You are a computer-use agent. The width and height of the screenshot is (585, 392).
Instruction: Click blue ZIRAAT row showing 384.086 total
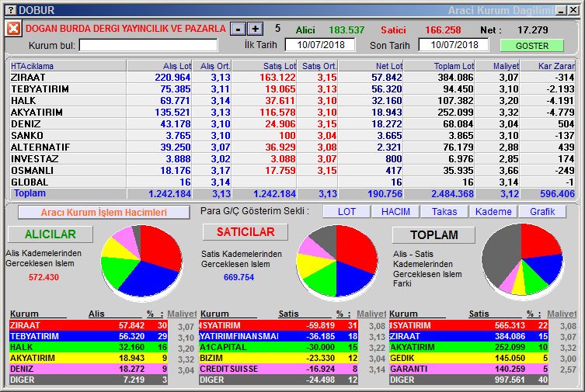[468, 336]
